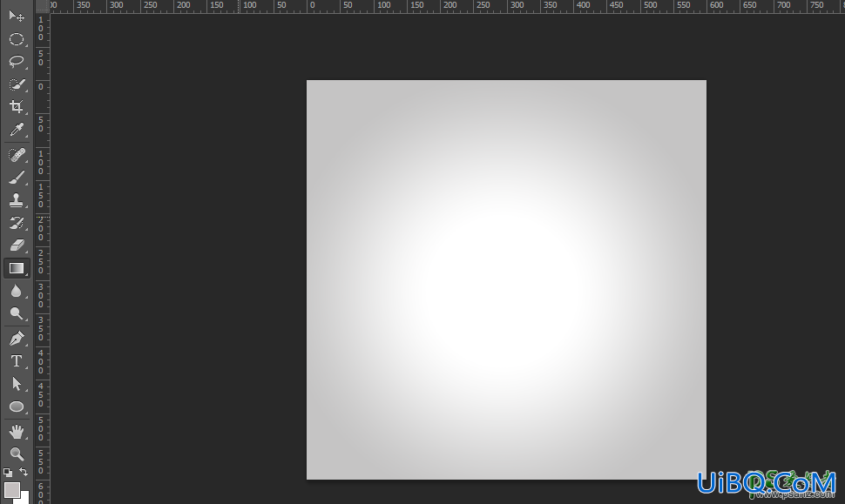Reset default foreground and background colors
Screen dimensions: 845x504
pyautogui.click(x=8, y=473)
